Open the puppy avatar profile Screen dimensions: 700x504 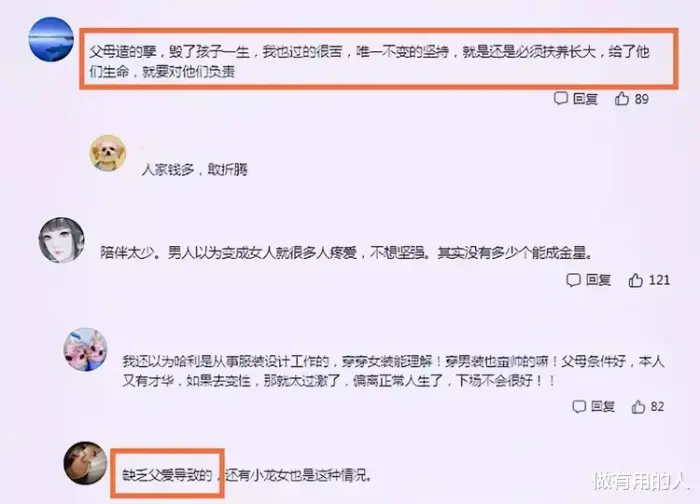(108, 153)
